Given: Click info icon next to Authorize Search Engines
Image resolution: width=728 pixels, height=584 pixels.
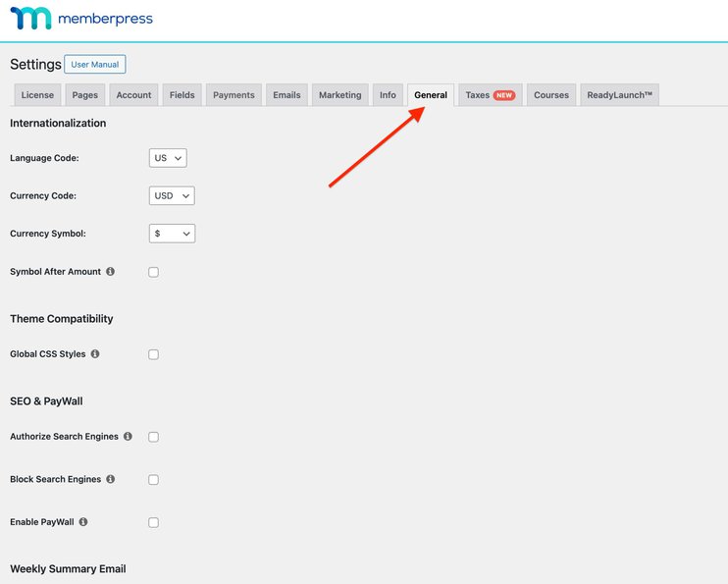Looking at the screenshot, I should (x=128, y=437).
